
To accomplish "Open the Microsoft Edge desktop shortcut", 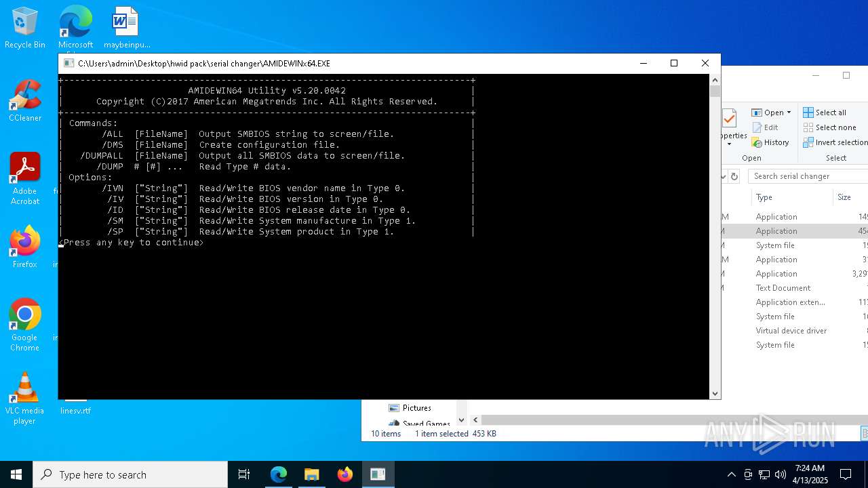I will click(75, 28).
